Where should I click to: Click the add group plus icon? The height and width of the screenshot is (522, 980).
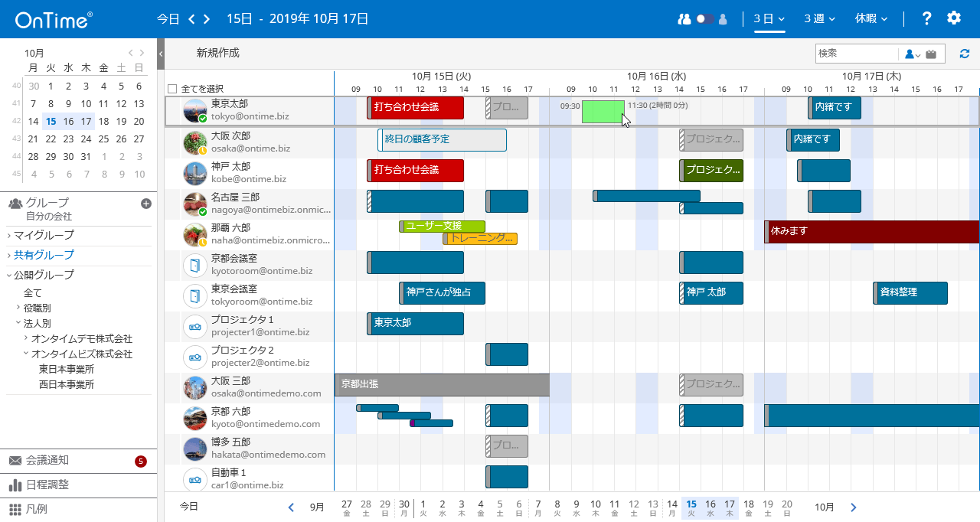tap(146, 204)
